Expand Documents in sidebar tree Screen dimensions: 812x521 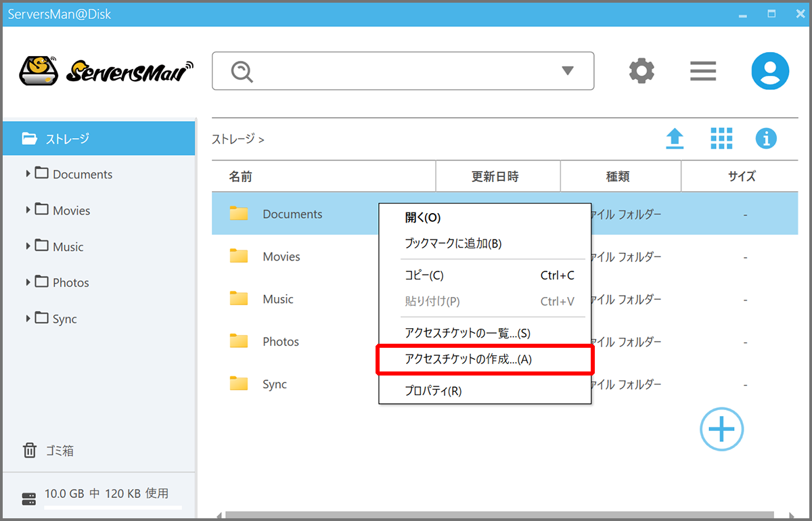tap(28, 174)
